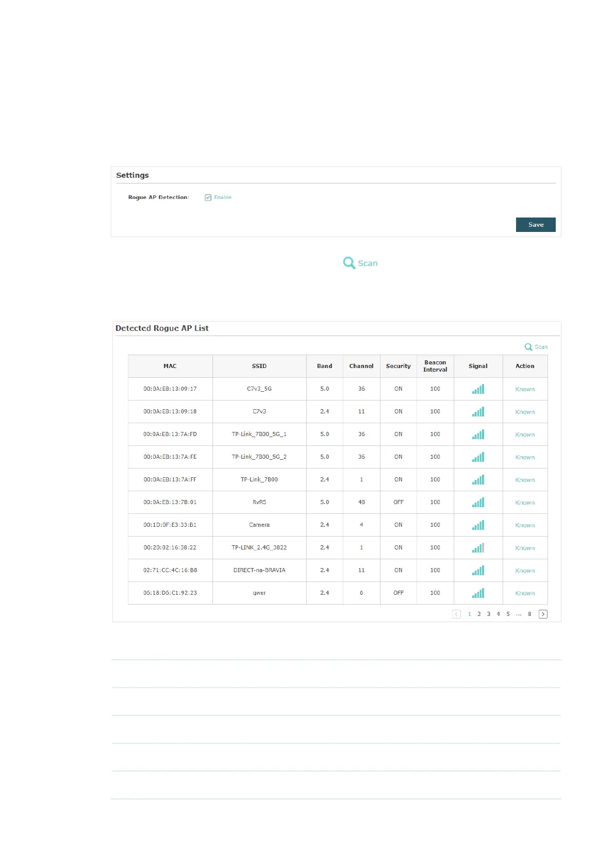Open page 8 of the list

tap(529, 614)
